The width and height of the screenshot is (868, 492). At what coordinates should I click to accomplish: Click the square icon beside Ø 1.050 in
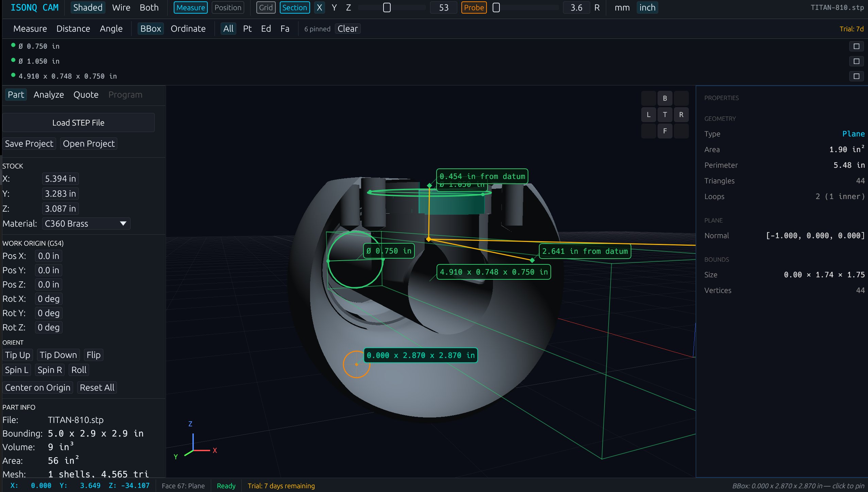[856, 61]
